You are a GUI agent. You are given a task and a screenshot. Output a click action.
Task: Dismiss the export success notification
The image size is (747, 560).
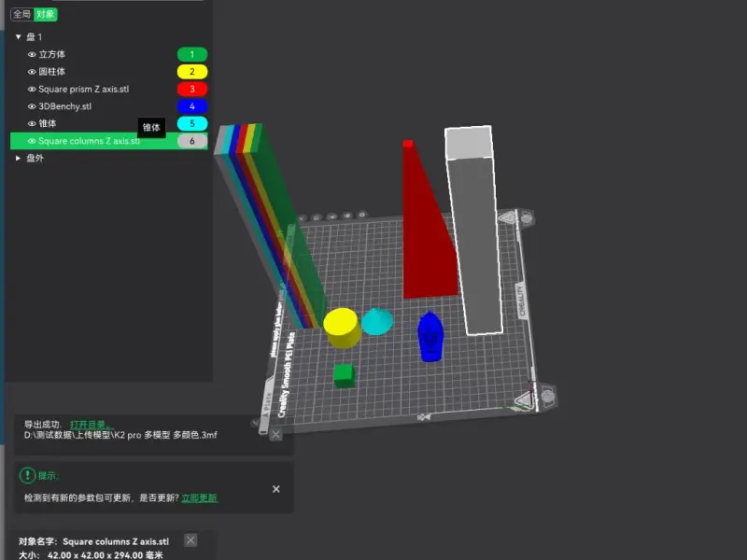coord(275,434)
